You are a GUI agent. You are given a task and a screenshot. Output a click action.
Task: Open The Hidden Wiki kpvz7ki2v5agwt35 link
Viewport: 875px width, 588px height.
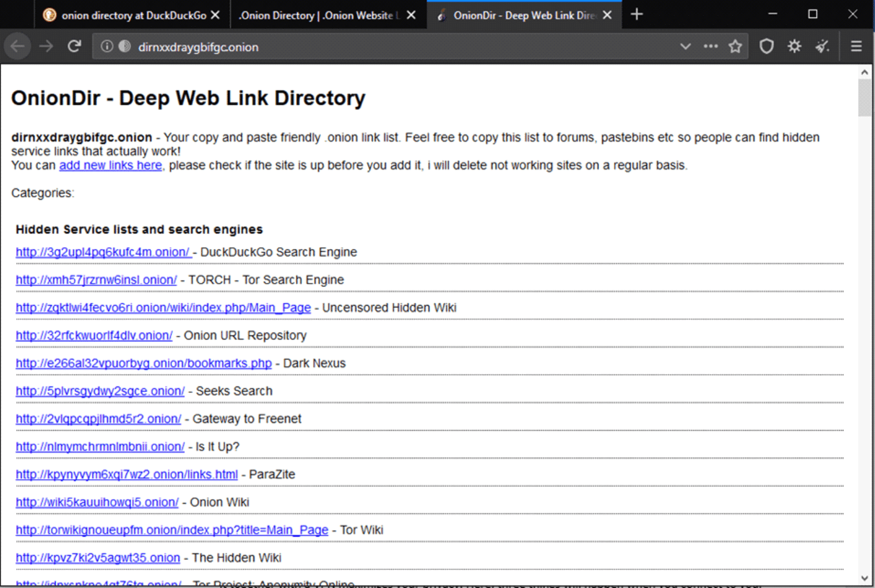click(98, 558)
